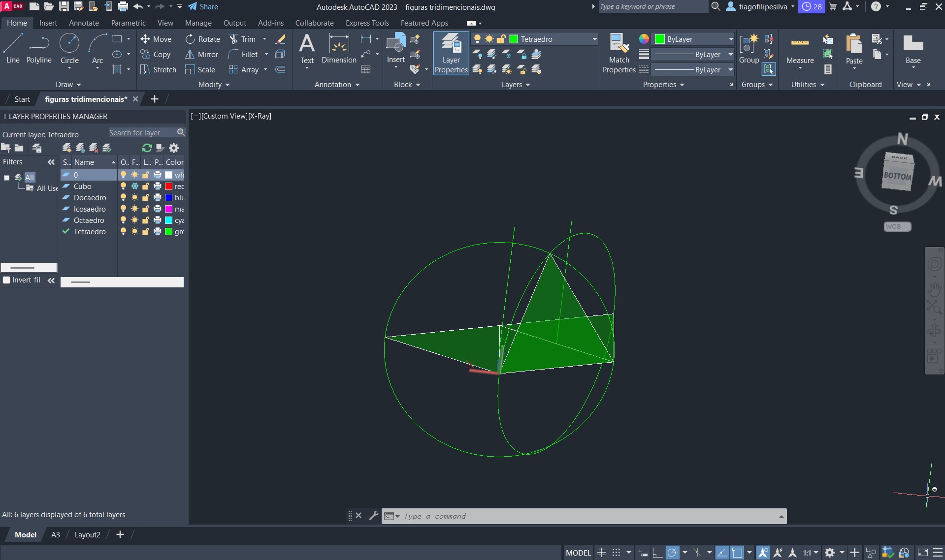Toggle Invert filter checkbox
945x560 pixels.
tap(7, 280)
